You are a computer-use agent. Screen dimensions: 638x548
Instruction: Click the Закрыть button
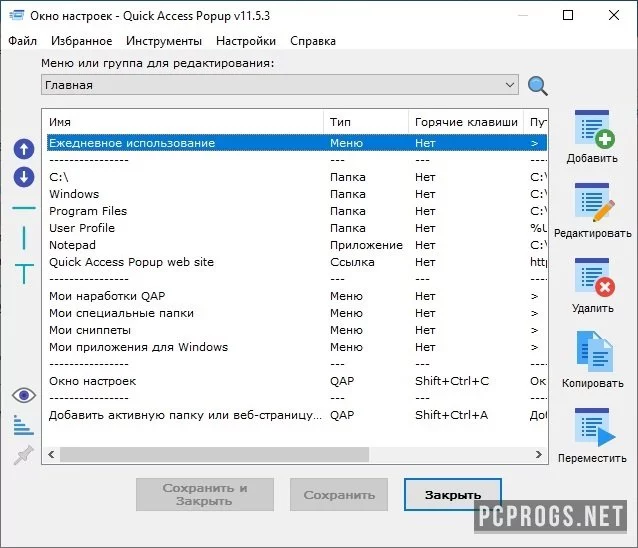(x=453, y=495)
